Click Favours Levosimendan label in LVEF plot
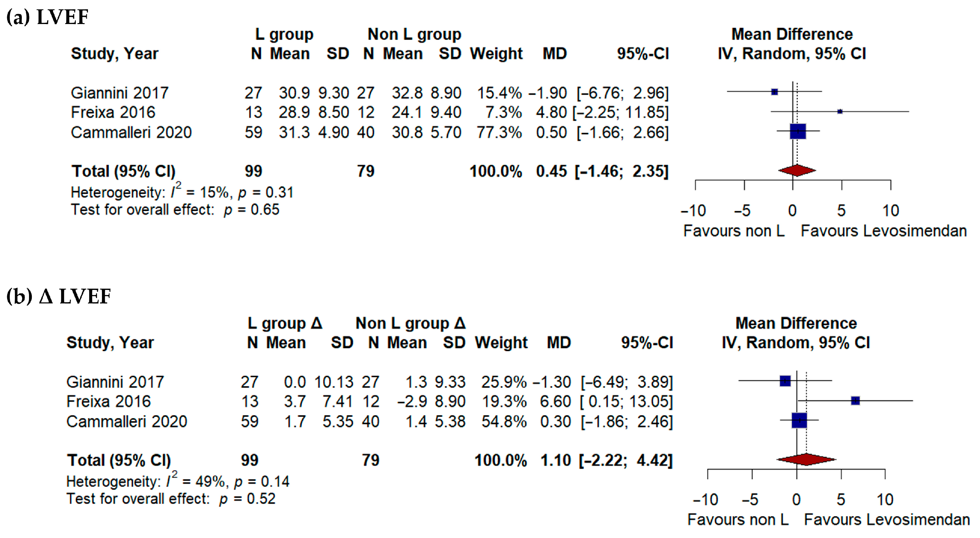Image resolution: width=980 pixels, height=538 pixels. tap(884, 231)
